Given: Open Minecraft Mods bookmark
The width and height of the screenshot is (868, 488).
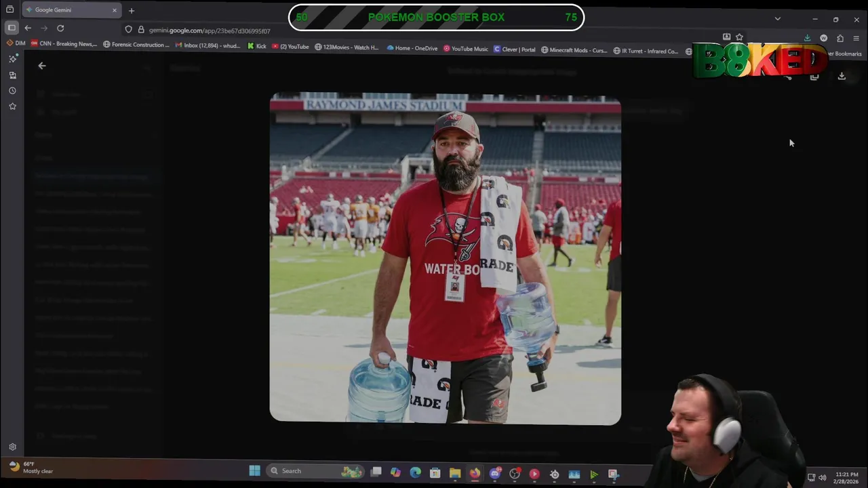Looking at the screenshot, I should point(574,50).
